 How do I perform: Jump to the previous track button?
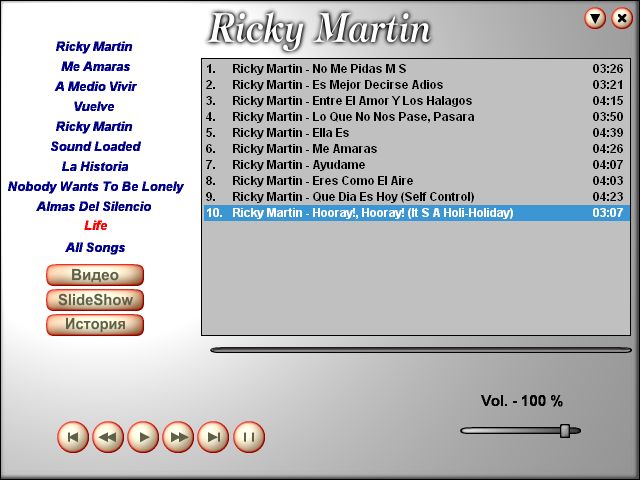pos(73,437)
